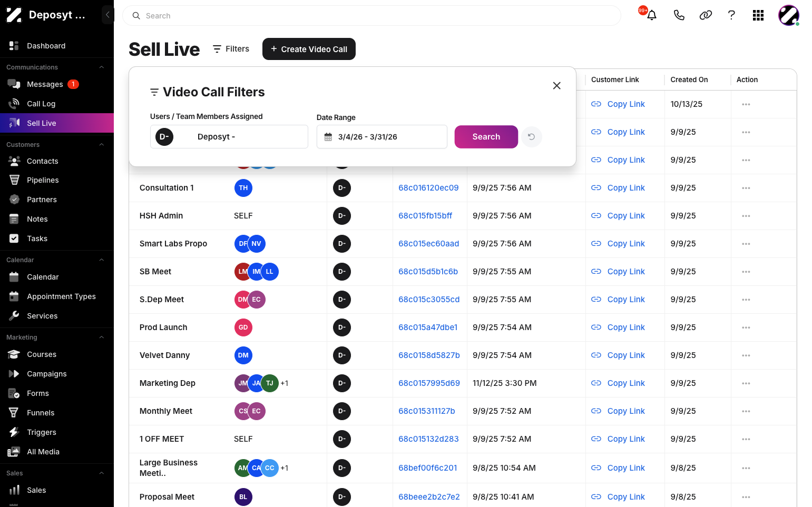
Task: Click calendar icon in Date Range field
Action: tap(328, 137)
